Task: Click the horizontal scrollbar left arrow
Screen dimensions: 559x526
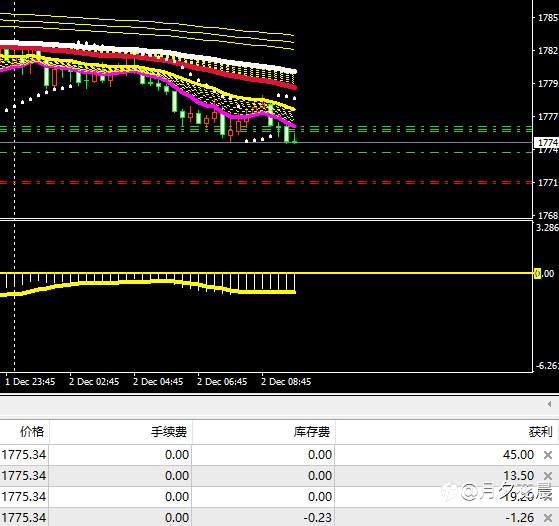Action: pyautogui.click(x=549, y=404)
